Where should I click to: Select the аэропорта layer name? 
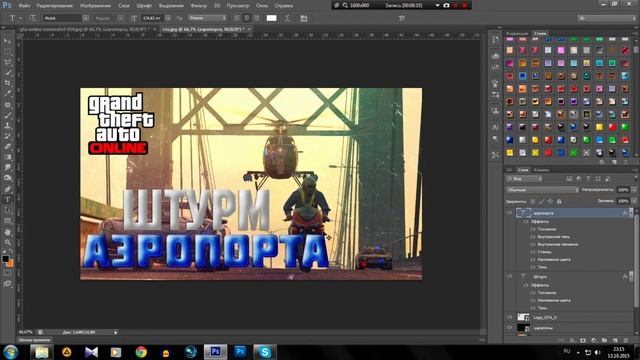544,213
